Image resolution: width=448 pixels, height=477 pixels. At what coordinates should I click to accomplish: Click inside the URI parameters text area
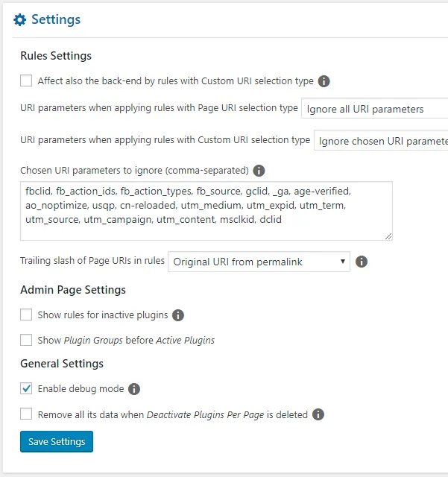click(x=206, y=210)
